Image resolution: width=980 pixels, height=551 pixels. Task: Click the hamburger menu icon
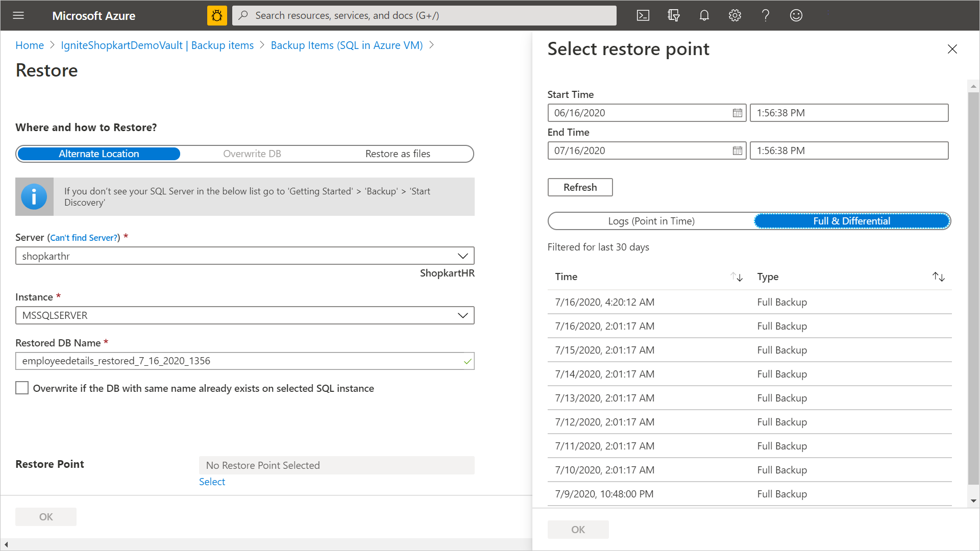click(x=17, y=15)
